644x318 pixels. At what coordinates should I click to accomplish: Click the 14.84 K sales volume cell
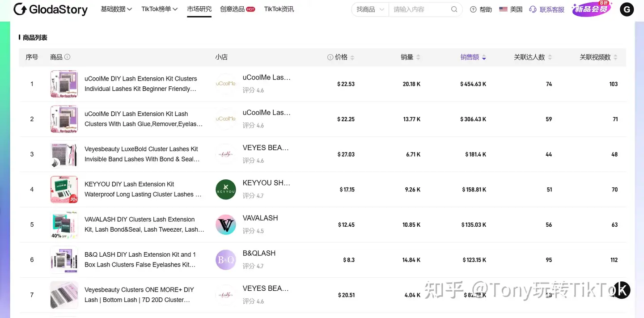411,260
